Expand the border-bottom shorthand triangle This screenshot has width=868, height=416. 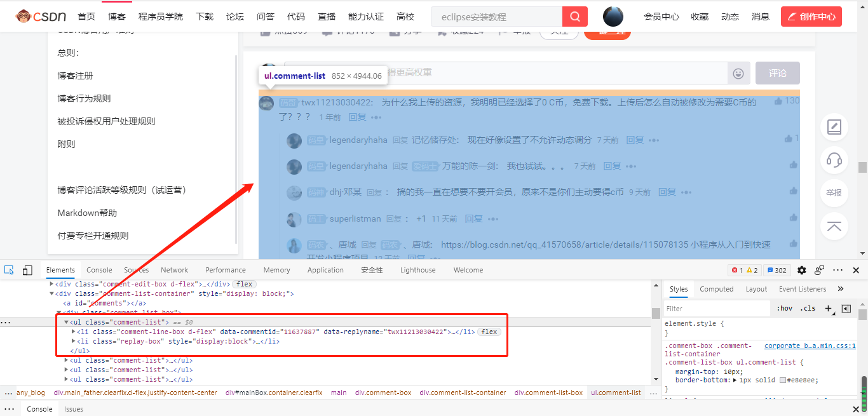(x=735, y=380)
